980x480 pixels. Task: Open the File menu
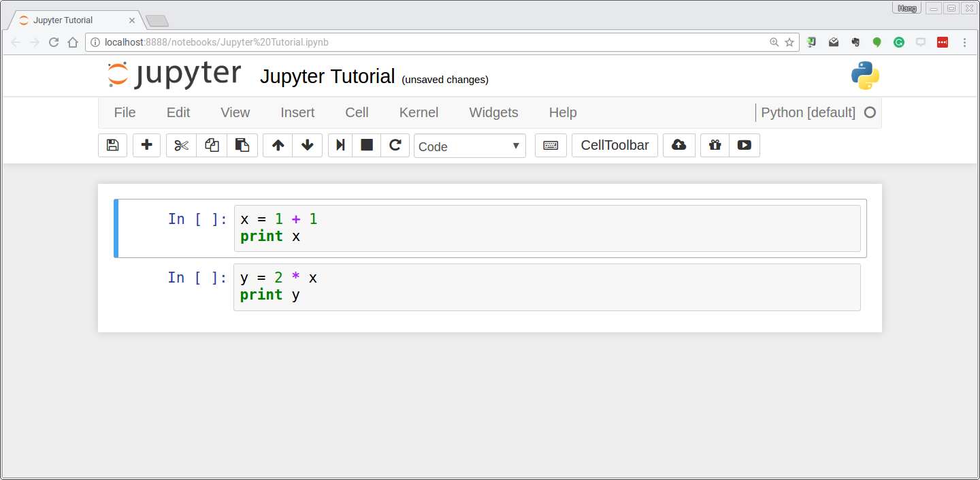click(x=125, y=112)
